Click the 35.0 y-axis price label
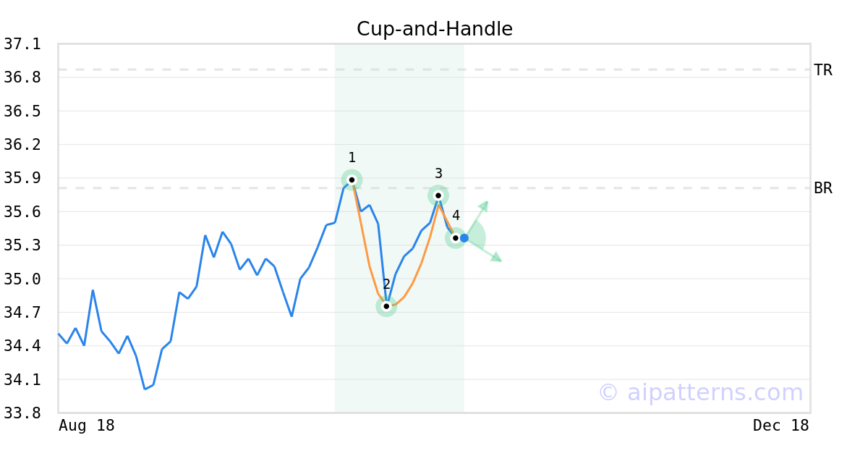Image resolution: width=868 pixels, height=456 pixels. coord(22,279)
